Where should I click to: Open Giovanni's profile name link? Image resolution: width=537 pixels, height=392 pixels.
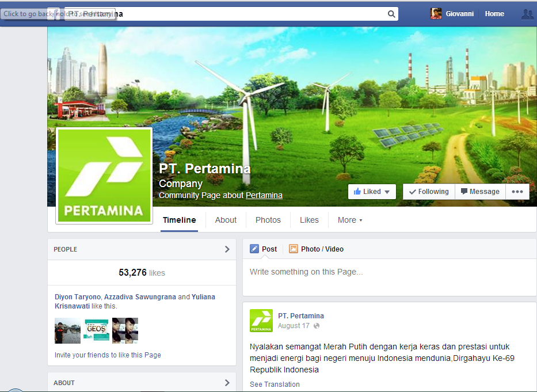click(460, 14)
